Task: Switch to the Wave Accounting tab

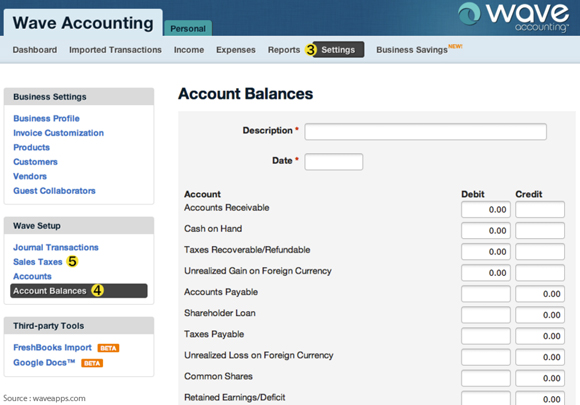Action: pos(83,23)
